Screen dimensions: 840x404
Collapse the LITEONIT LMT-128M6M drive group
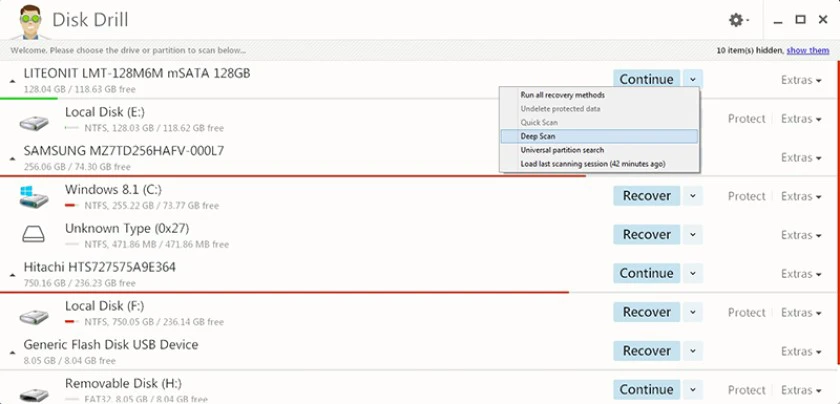[12, 81]
